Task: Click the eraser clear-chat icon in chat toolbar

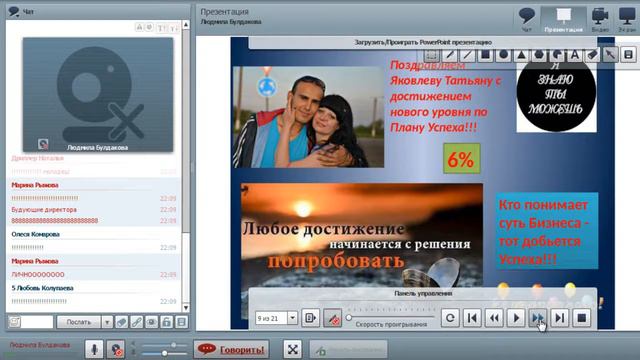Action: 122,322
